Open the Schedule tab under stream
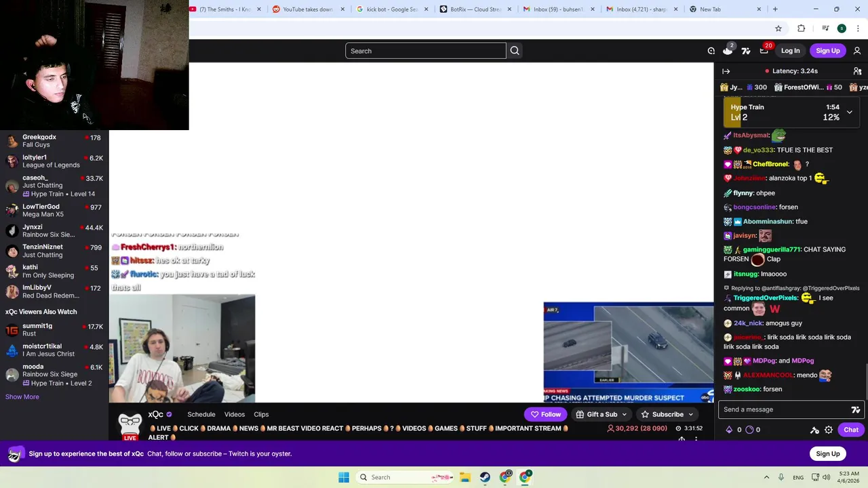The width and height of the screenshot is (868, 488). [201, 414]
